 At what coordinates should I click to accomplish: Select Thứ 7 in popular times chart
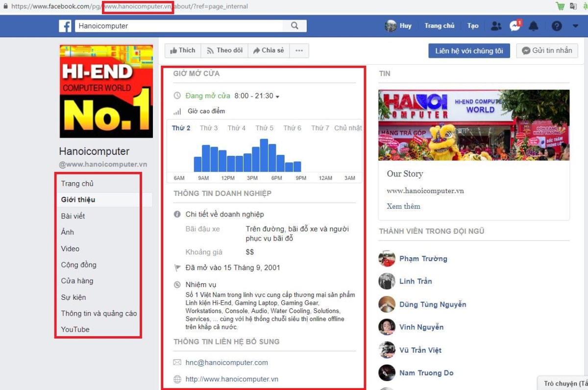(x=320, y=128)
